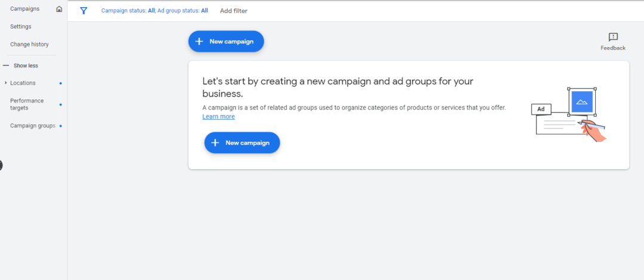The width and height of the screenshot is (644, 280).
Task: Open the Feedback icon
Action: tap(613, 38)
